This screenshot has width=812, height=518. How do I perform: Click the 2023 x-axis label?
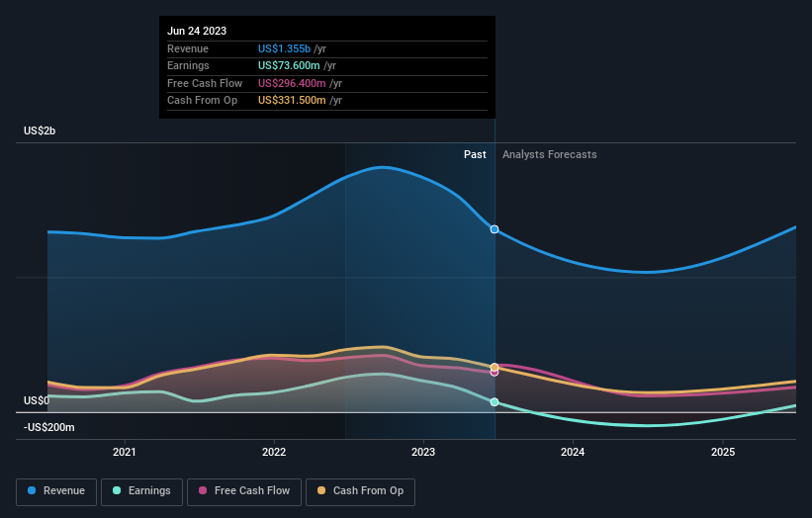423,452
